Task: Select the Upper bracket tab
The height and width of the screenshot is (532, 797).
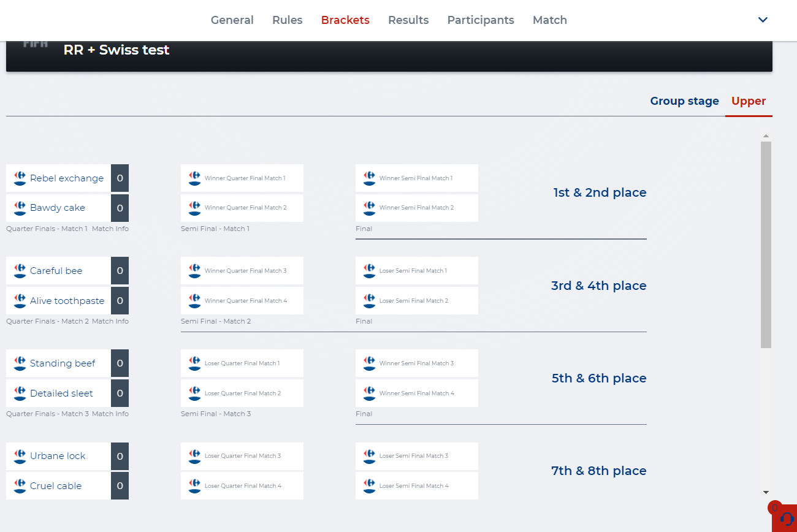Action: [x=748, y=101]
